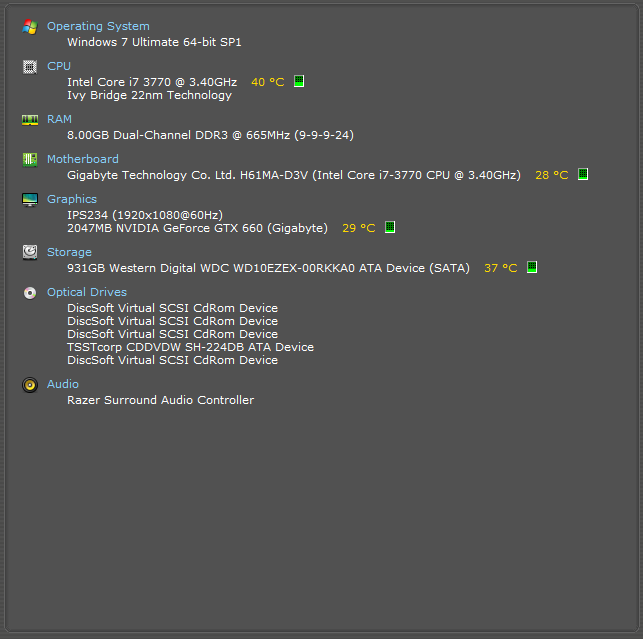Screen dimensions: 643x639
Task: Click the Ivy Bridge 22nm Technology line
Action: coord(149,95)
